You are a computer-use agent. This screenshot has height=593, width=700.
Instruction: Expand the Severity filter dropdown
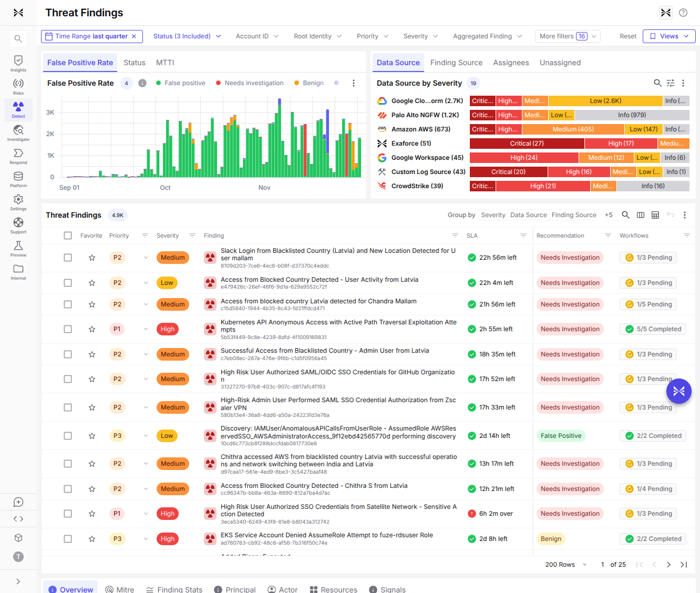click(x=420, y=36)
